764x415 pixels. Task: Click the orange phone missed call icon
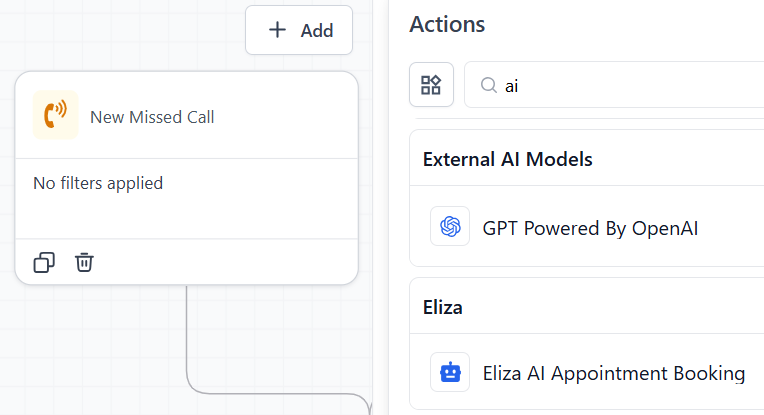pos(55,115)
